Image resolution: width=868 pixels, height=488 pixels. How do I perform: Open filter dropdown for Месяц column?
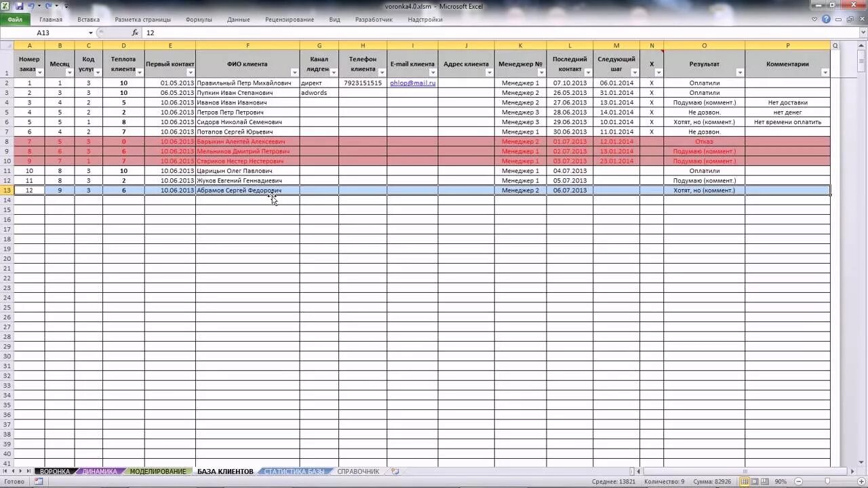(x=69, y=73)
